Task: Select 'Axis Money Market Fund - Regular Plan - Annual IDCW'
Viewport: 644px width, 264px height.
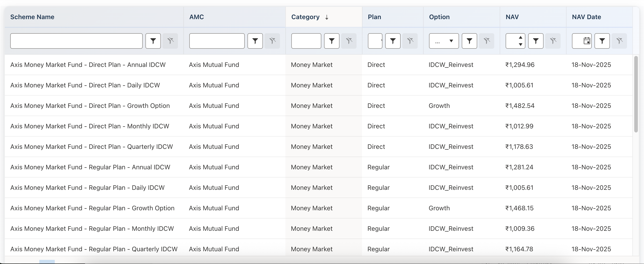Action: [x=90, y=167]
